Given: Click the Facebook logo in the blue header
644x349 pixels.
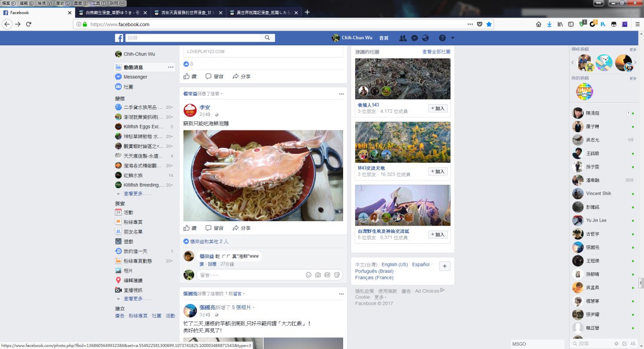Looking at the screenshot, I should [119, 38].
